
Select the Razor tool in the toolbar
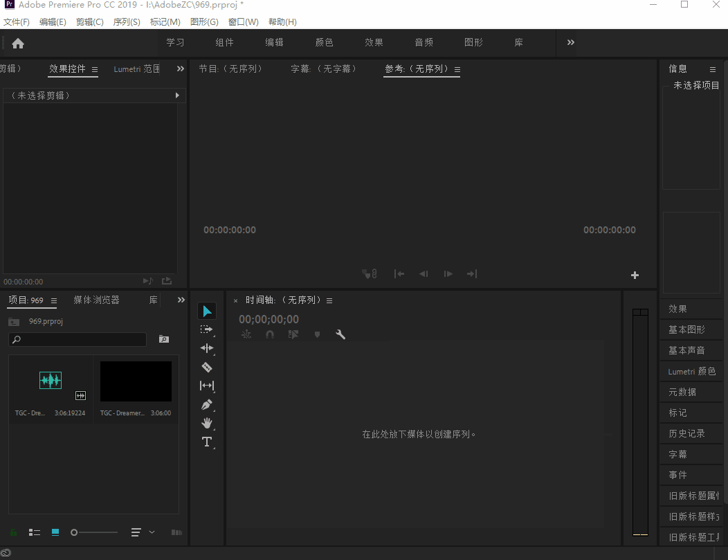[x=206, y=367]
